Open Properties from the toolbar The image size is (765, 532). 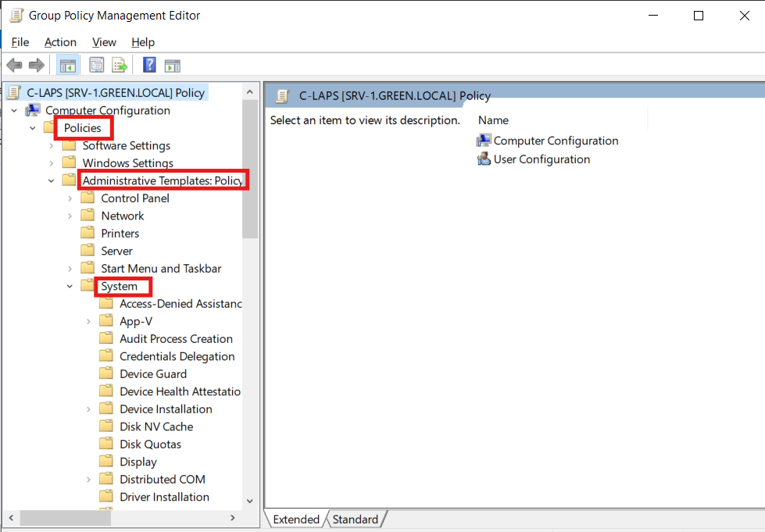pyautogui.click(x=97, y=66)
